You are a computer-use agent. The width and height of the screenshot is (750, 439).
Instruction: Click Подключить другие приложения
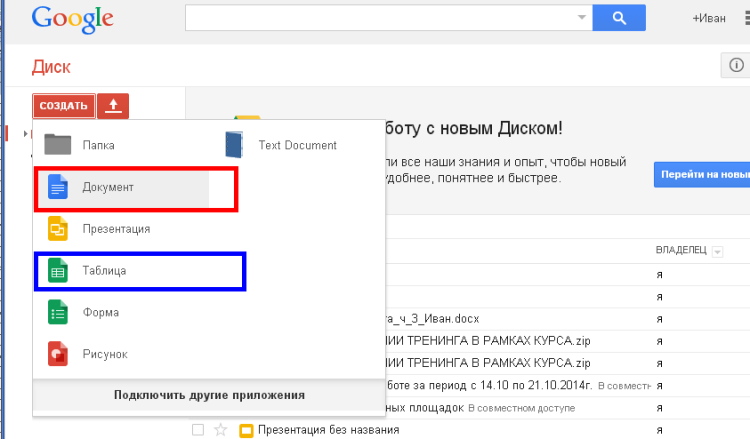209,395
